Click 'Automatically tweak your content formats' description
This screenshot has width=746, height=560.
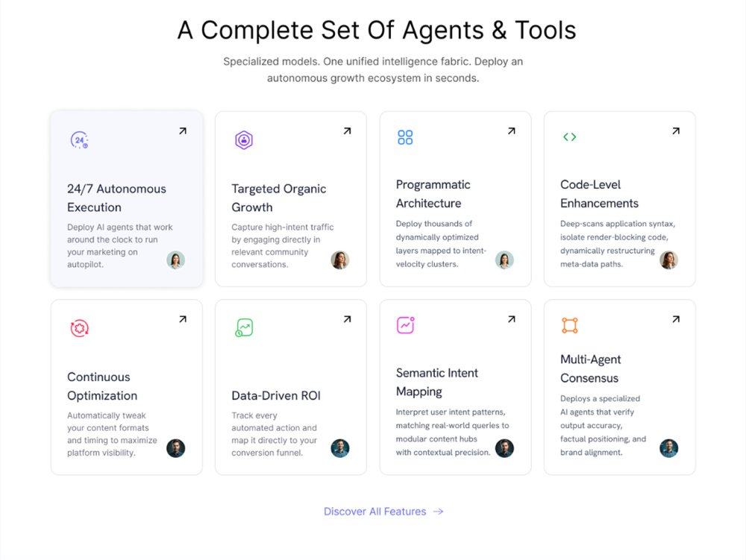[x=113, y=434]
